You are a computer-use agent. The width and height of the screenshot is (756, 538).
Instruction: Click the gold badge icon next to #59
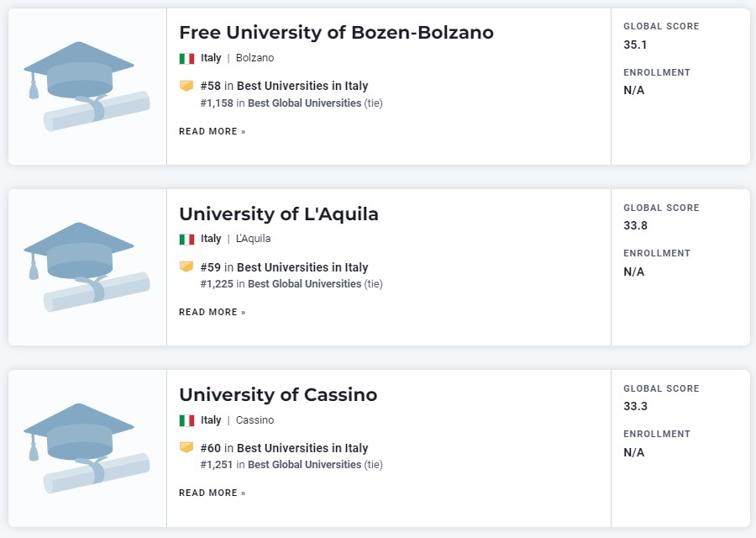(x=186, y=266)
